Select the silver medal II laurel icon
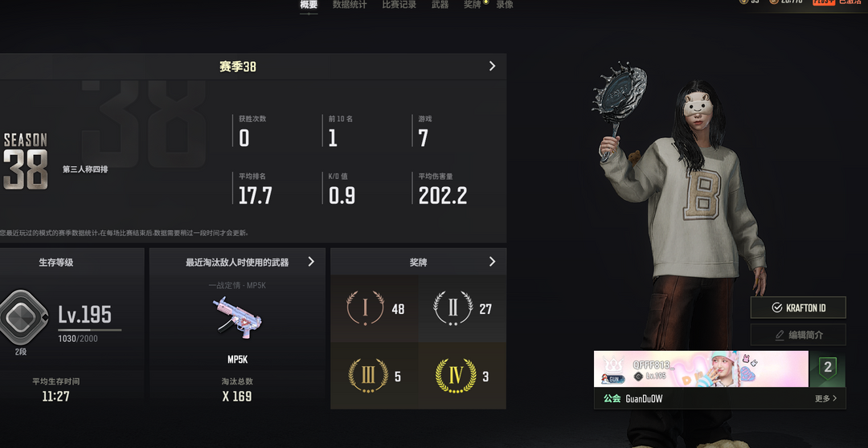This screenshot has height=448, width=868. [452, 308]
